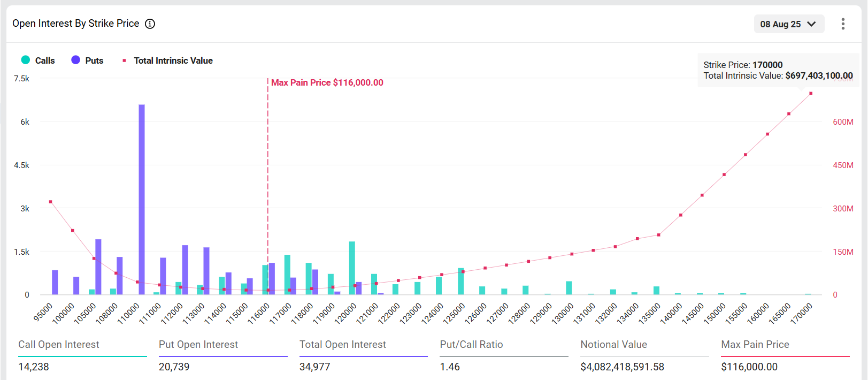Image resolution: width=868 pixels, height=380 pixels.
Task: Open the 08 Aug 25 expiry dropdown
Action: pos(788,24)
